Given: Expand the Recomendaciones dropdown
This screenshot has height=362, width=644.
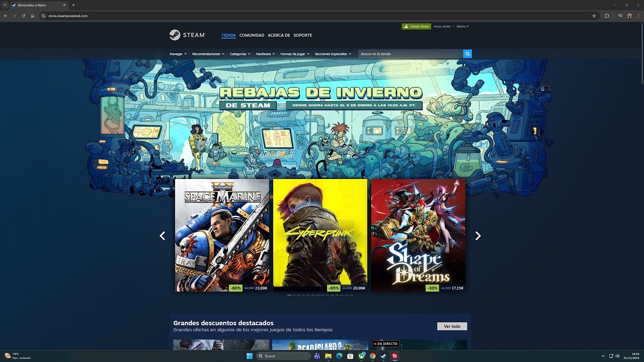Looking at the screenshot, I should (208, 54).
